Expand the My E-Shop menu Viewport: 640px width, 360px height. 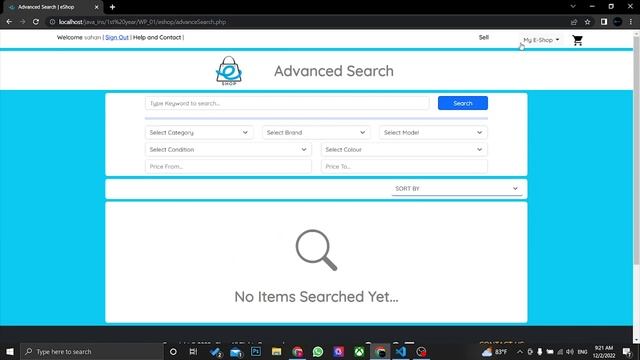click(x=541, y=40)
